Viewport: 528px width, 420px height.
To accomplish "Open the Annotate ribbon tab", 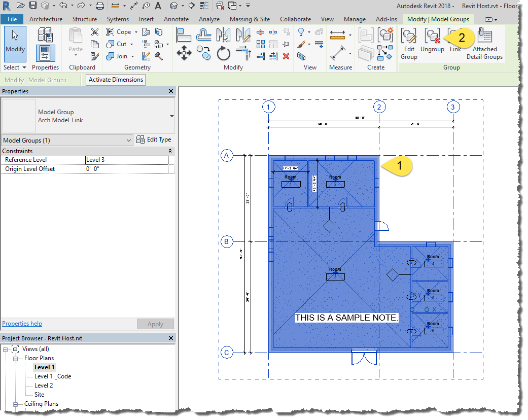I will (x=176, y=19).
